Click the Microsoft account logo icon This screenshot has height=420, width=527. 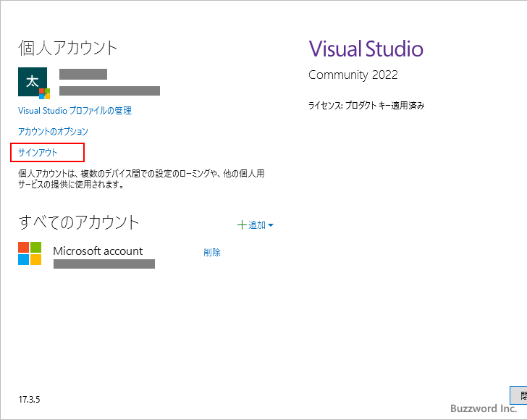[30, 253]
